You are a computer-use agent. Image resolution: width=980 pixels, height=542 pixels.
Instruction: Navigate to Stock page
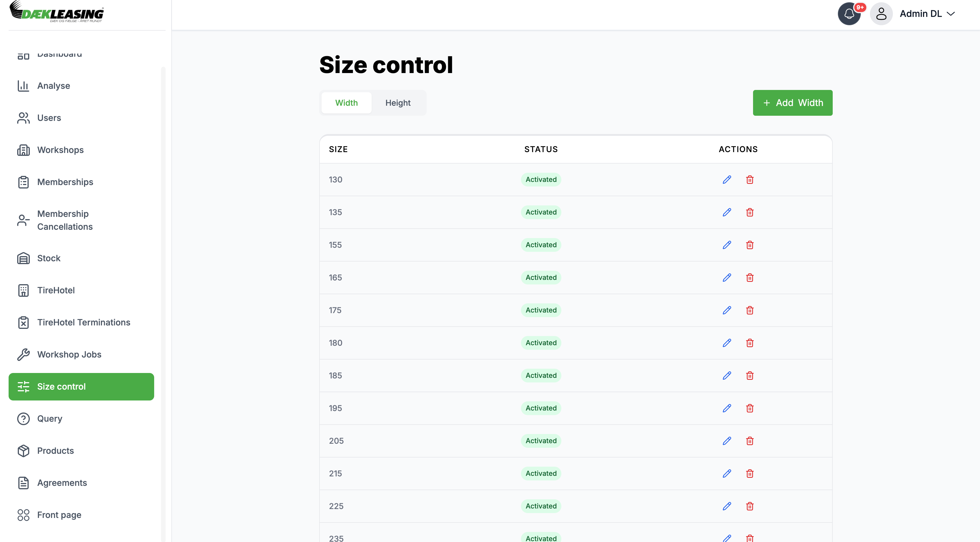[x=81, y=258]
